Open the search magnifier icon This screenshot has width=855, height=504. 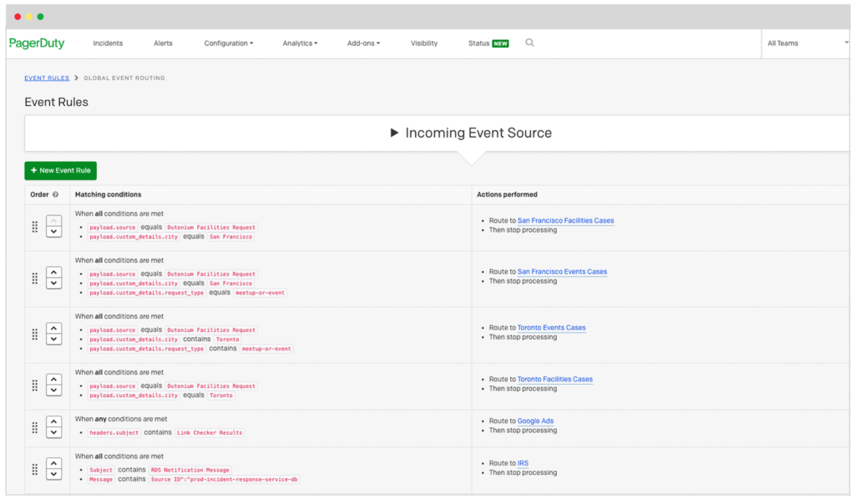tap(529, 43)
